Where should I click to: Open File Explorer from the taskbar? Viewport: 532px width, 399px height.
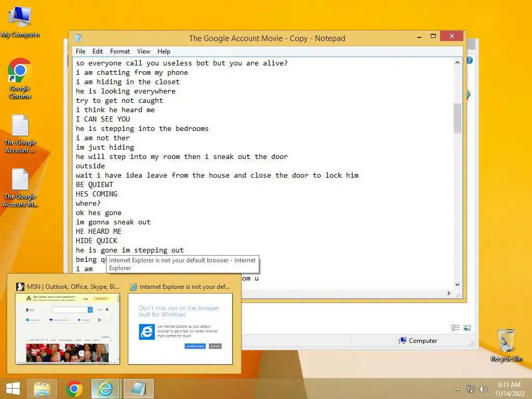(42, 389)
